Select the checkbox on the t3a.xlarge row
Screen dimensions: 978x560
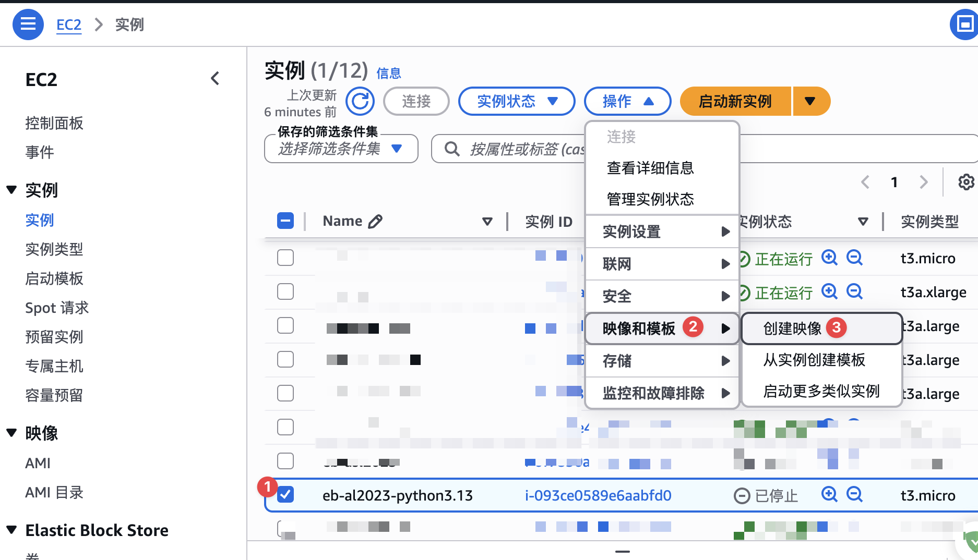285,291
